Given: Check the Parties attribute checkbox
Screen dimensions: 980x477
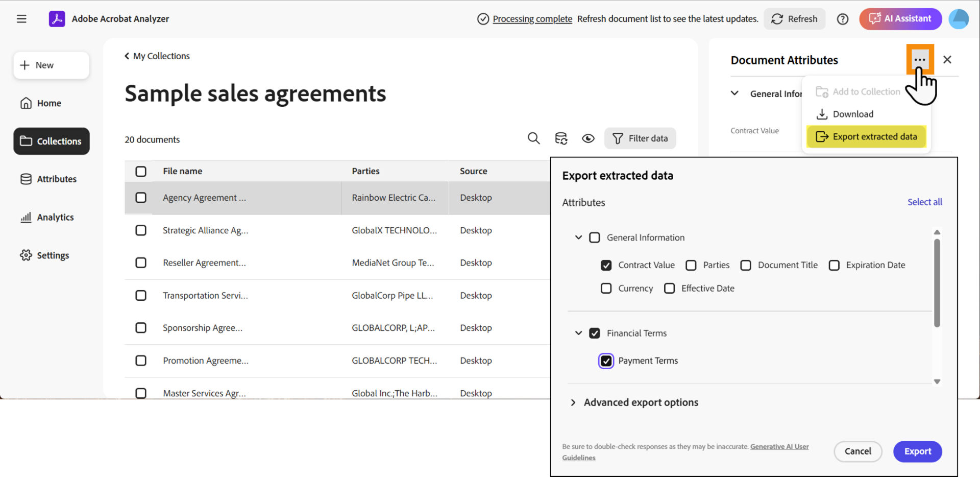Looking at the screenshot, I should click(x=691, y=265).
